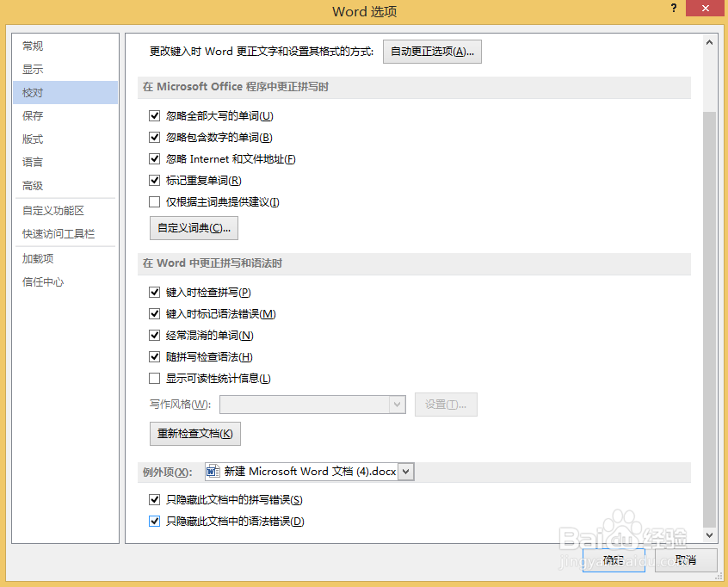
Task: Open the exceptions document list dropdown
Action: 404,471
